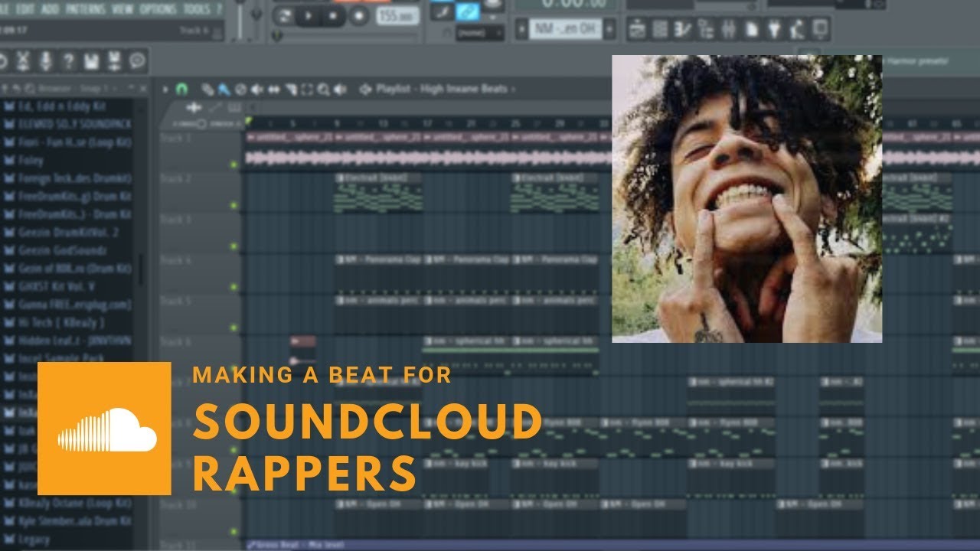The width and height of the screenshot is (980, 551).
Task: Click the monitor-shaped icon at toolbar end
Action: click(820, 30)
